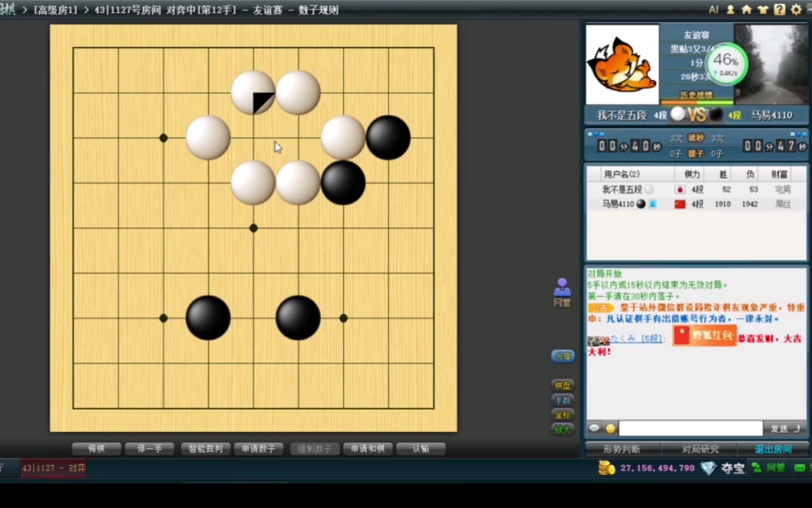Go home using the house icon
The width and height of the screenshot is (812, 508).
coord(747,9)
